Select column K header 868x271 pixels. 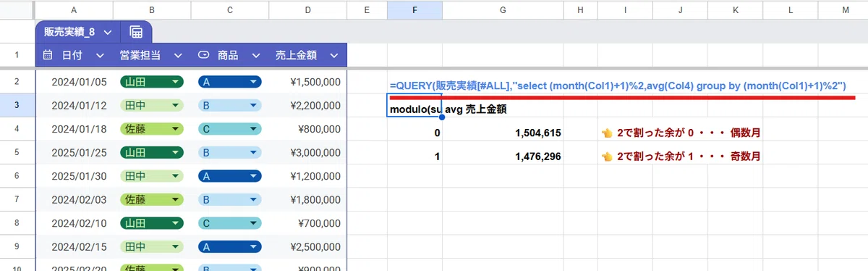coord(736,9)
